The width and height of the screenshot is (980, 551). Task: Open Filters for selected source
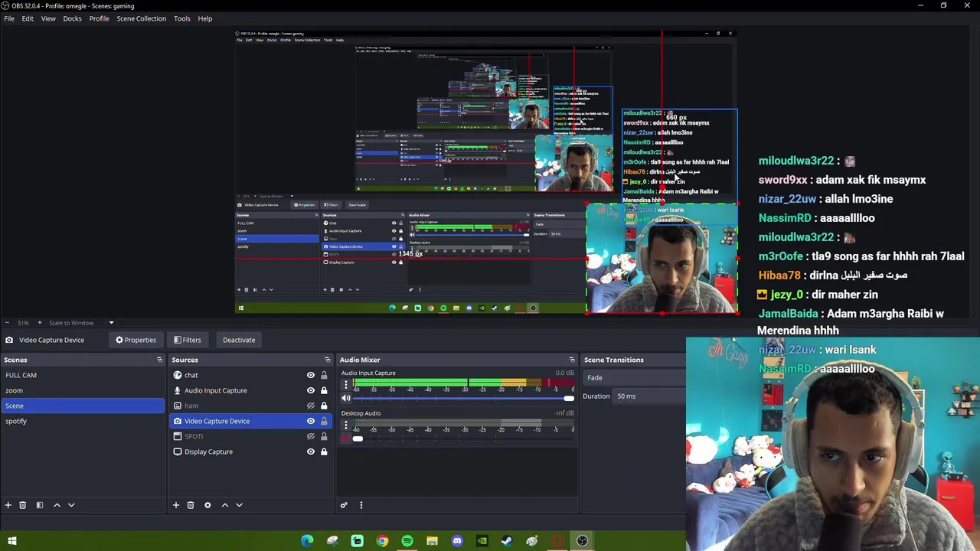187,340
